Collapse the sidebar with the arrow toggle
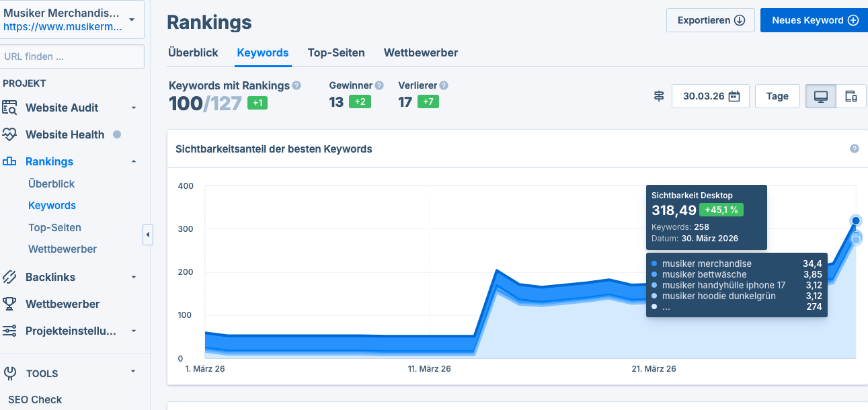This screenshot has width=868, height=410. pyautogui.click(x=148, y=235)
